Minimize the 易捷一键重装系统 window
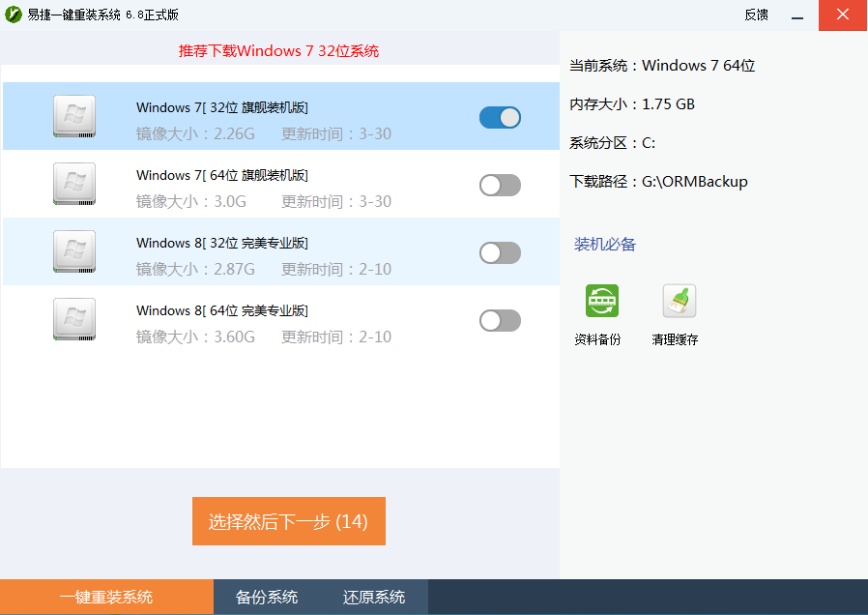Screen dimensions: 868x615 tap(797, 15)
